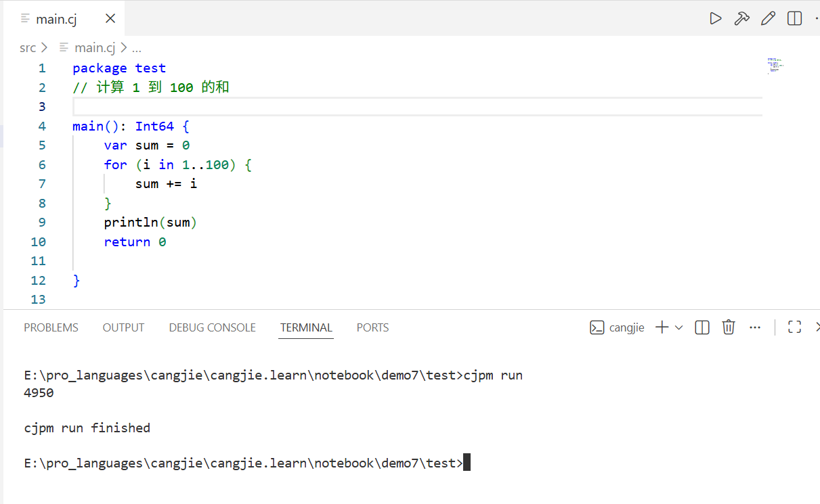
Task: Click line number 12 in gutter
Action: click(x=38, y=280)
